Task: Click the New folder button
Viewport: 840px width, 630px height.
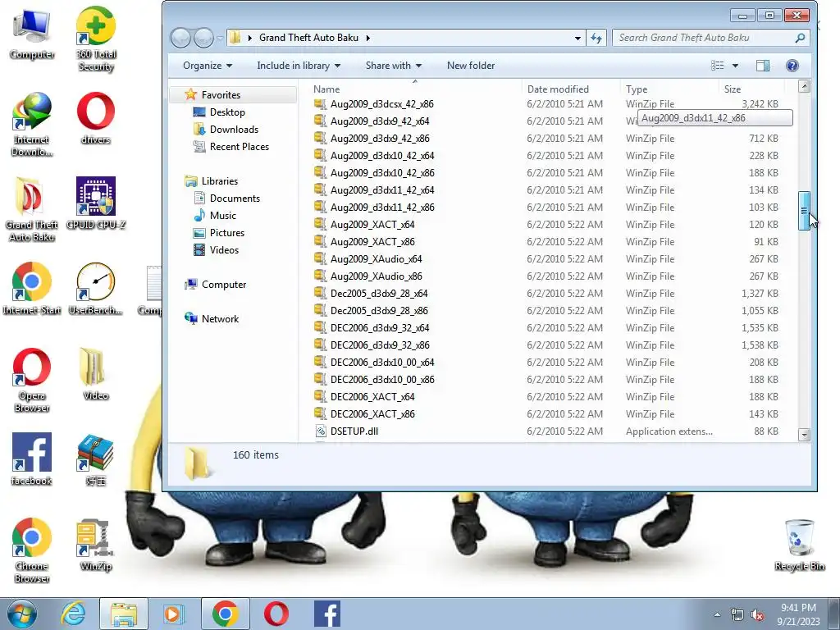Action: click(471, 66)
